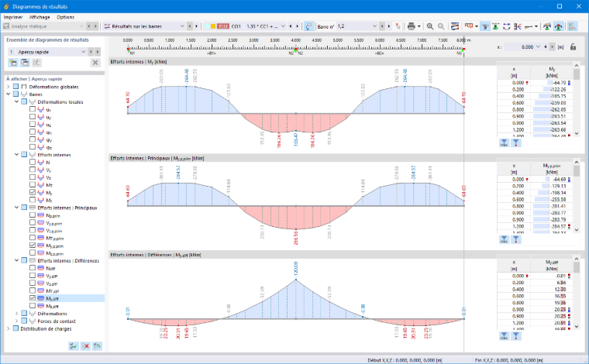This screenshot has width=589, height=364.
Task: Click the light blue color swatch beside CO1
Action: coord(207,26)
